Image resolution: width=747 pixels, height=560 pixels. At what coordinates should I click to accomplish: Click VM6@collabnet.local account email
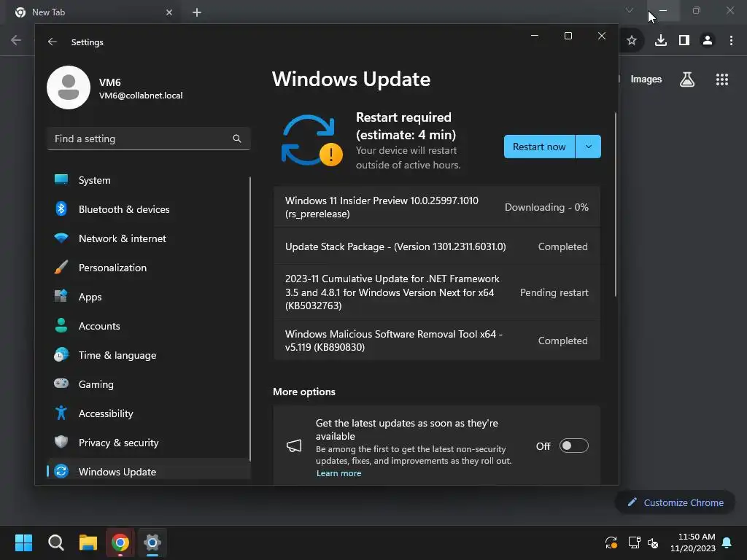click(141, 96)
